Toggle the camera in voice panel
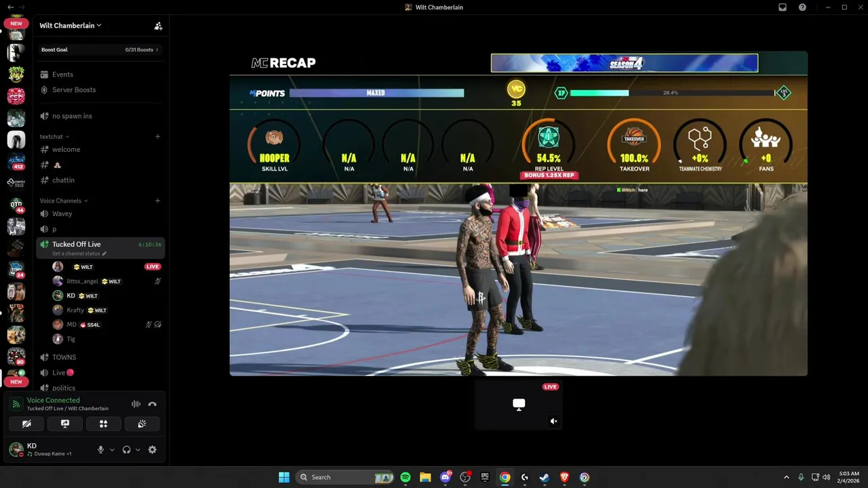Viewport: 868px width, 488px height. [x=26, y=424]
